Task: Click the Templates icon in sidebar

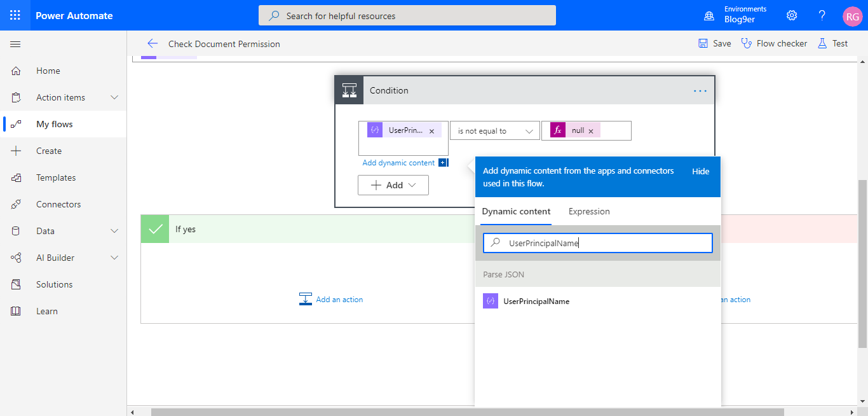Action: [16, 177]
